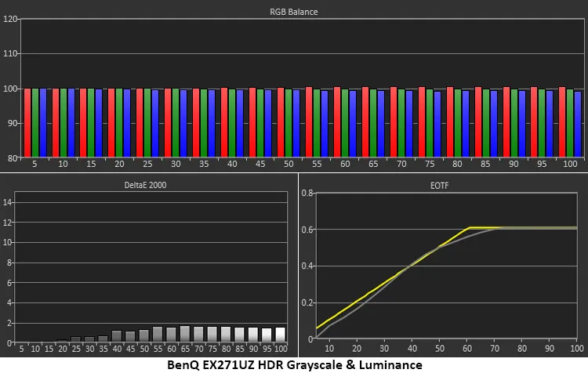
Task: Click the DeltaE bar at 65
Action: point(184,334)
